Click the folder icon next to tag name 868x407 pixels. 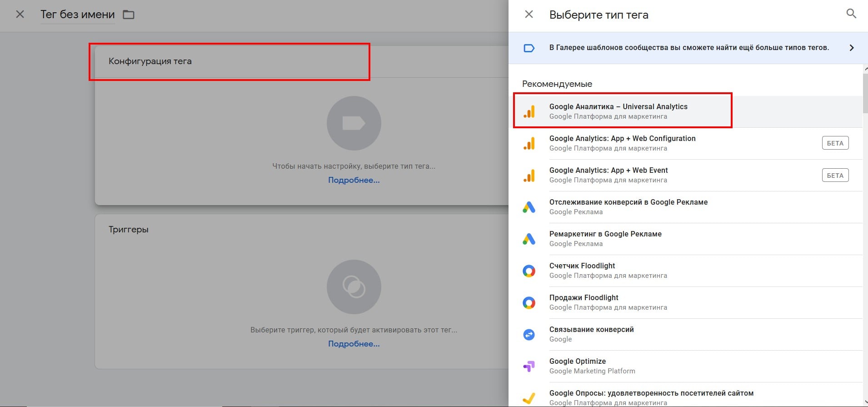click(129, 15)
